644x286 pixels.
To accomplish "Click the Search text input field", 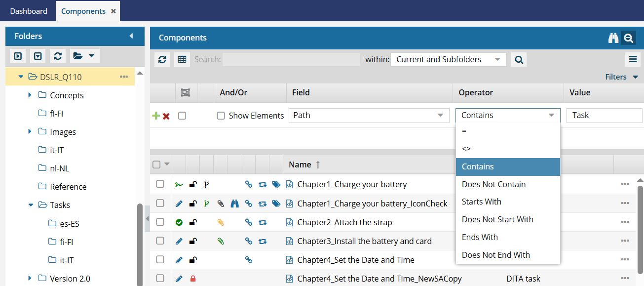I will click(x=291, y=59).
